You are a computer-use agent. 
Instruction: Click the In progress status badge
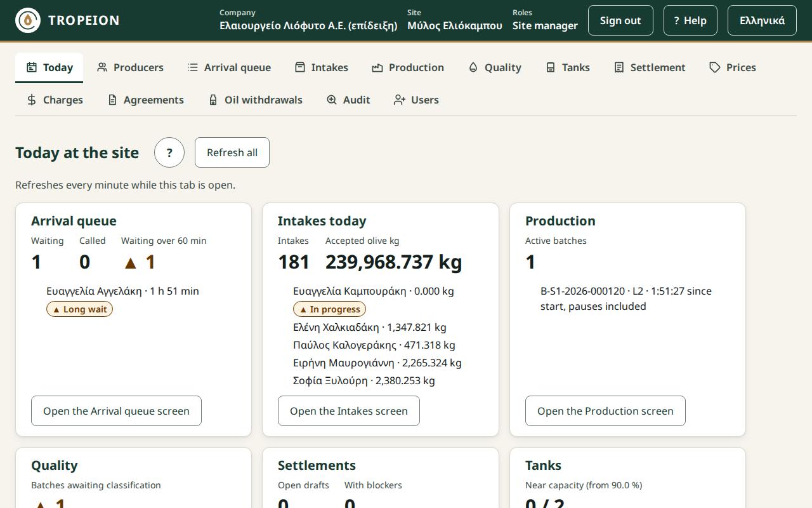(x=329, y=309)
